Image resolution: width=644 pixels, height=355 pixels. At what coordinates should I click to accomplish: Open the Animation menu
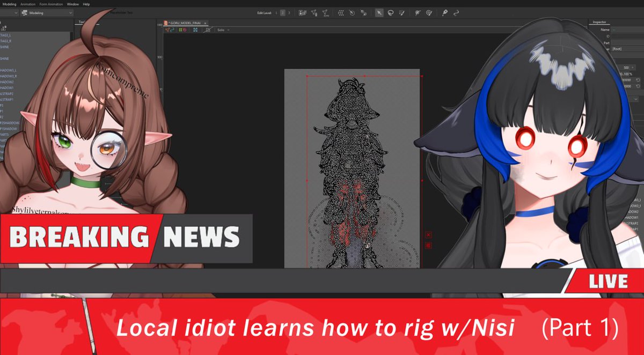click(28, 4)
